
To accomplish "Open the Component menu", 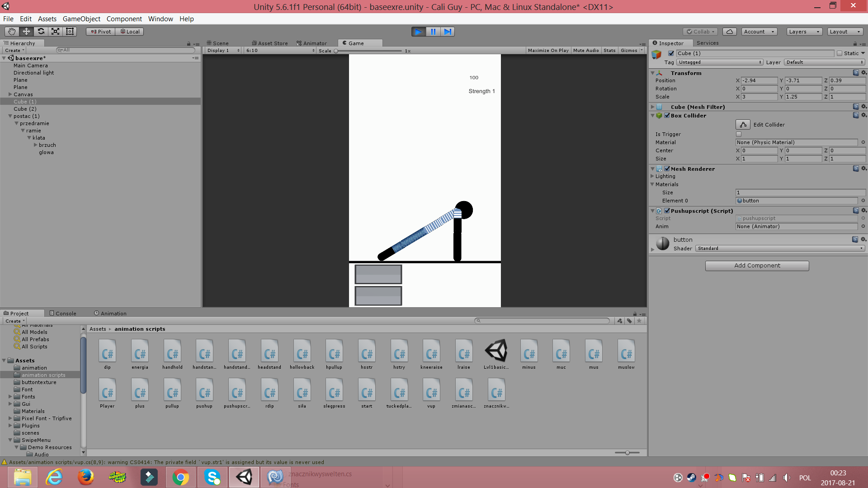I will 124,19.
